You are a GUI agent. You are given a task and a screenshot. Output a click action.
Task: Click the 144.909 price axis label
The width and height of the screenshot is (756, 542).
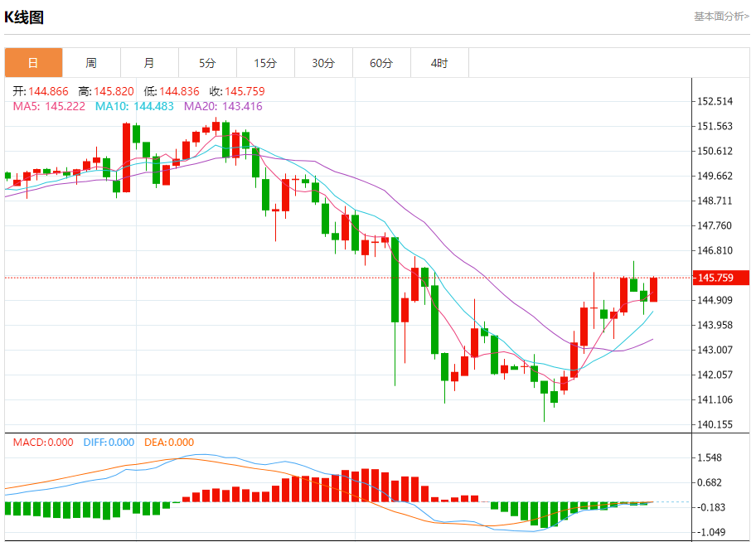715,300
